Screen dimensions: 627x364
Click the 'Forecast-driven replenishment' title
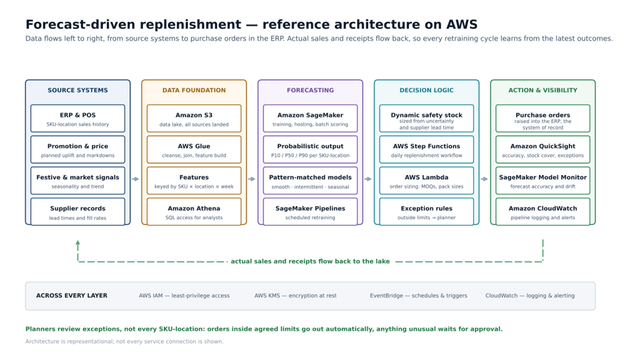point(251,24)
